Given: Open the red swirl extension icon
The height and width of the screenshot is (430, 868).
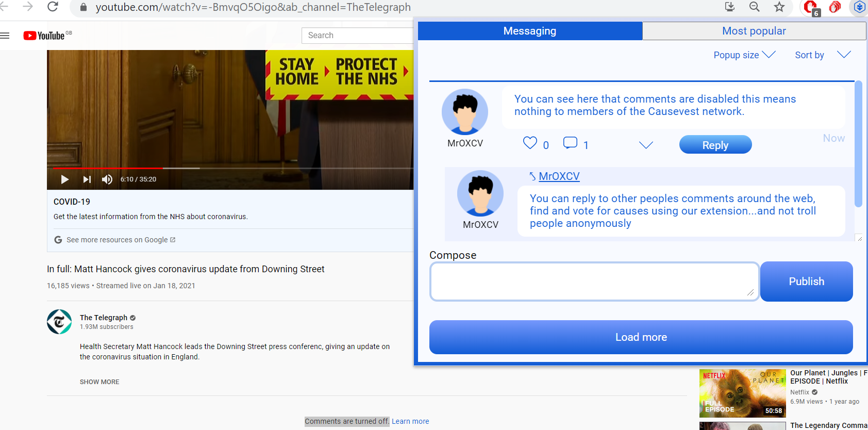Looking at the screenshot, I should (x=835, y=7).
